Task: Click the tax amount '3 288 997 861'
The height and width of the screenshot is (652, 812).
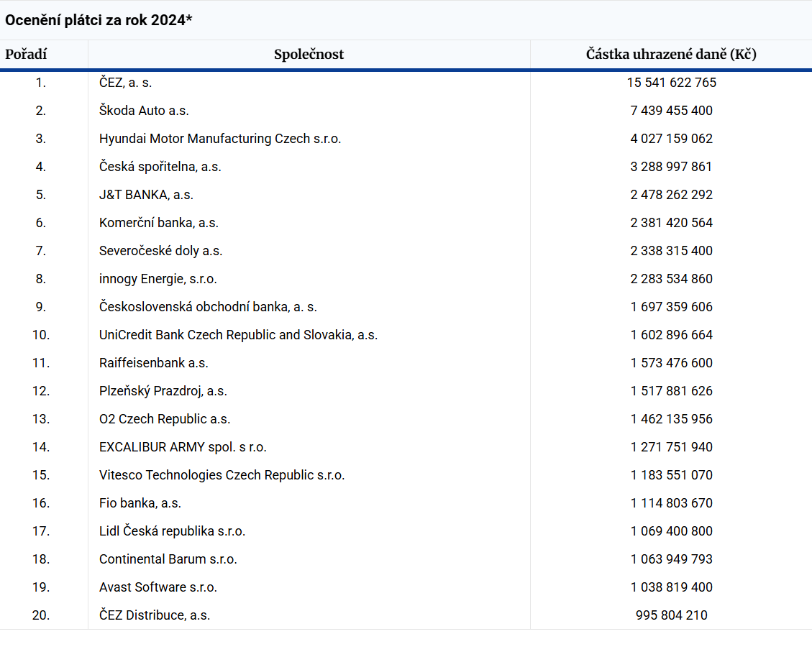Action: coord(672,167)
